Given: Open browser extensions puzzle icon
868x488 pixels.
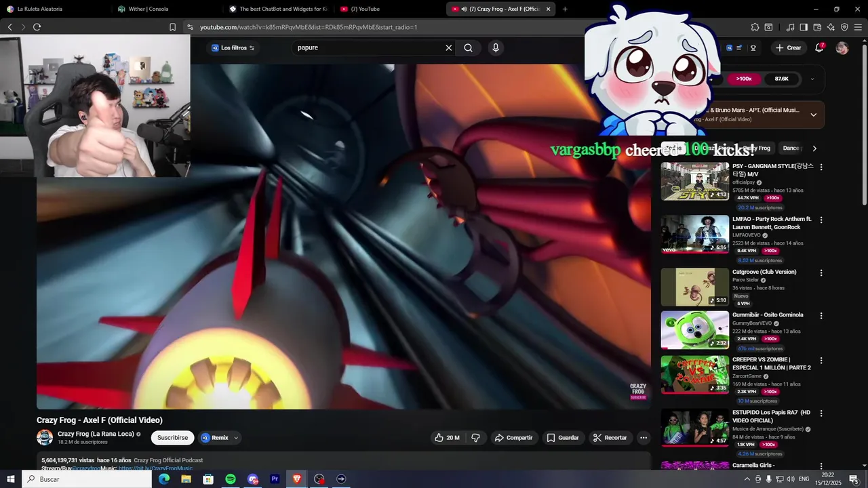Looking at the screenshot, I should [x=755, y=27].
